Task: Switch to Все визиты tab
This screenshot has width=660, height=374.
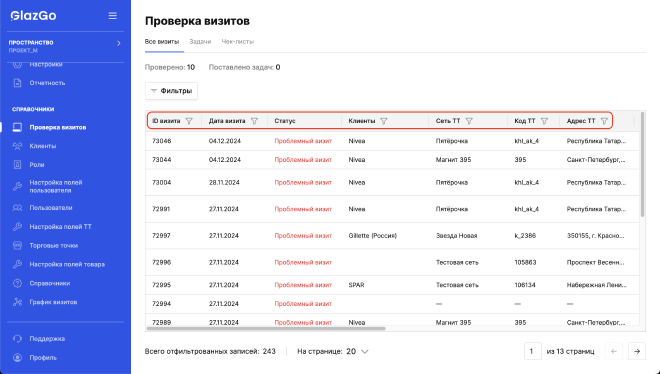Action: click(x=162, y=42)
